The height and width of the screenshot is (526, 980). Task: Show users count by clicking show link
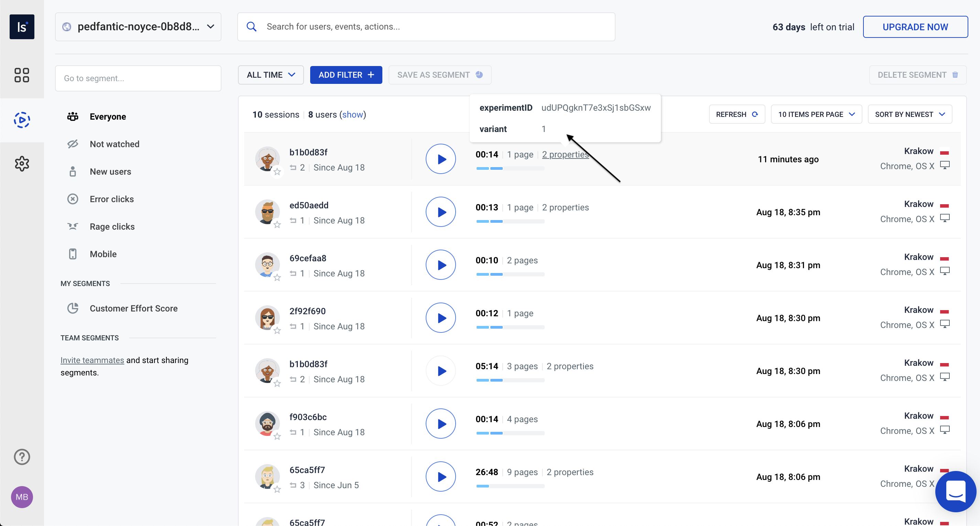click(352, 114)
